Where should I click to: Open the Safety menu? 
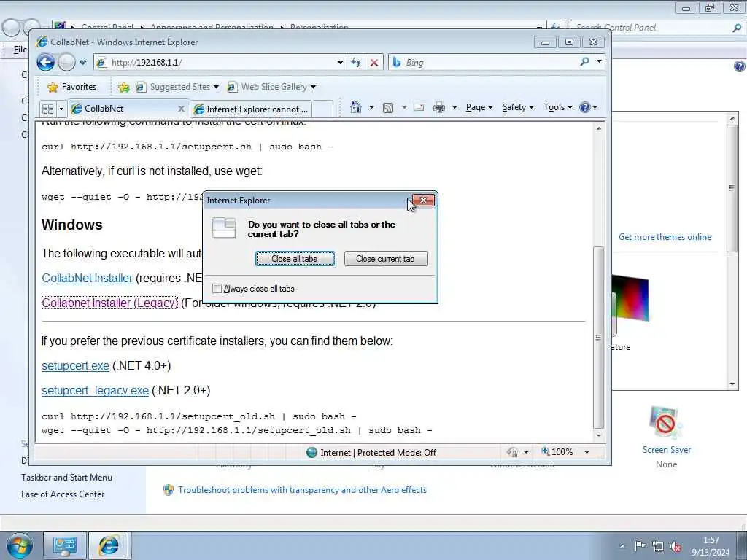pyautogui.click(x=518, y=107)
